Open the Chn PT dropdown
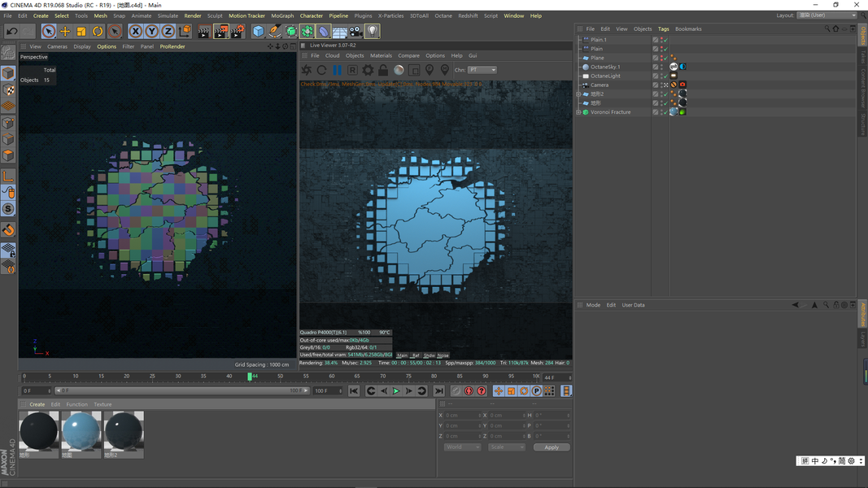The width and height of the screenshot is (868, 488). (482, 70)
